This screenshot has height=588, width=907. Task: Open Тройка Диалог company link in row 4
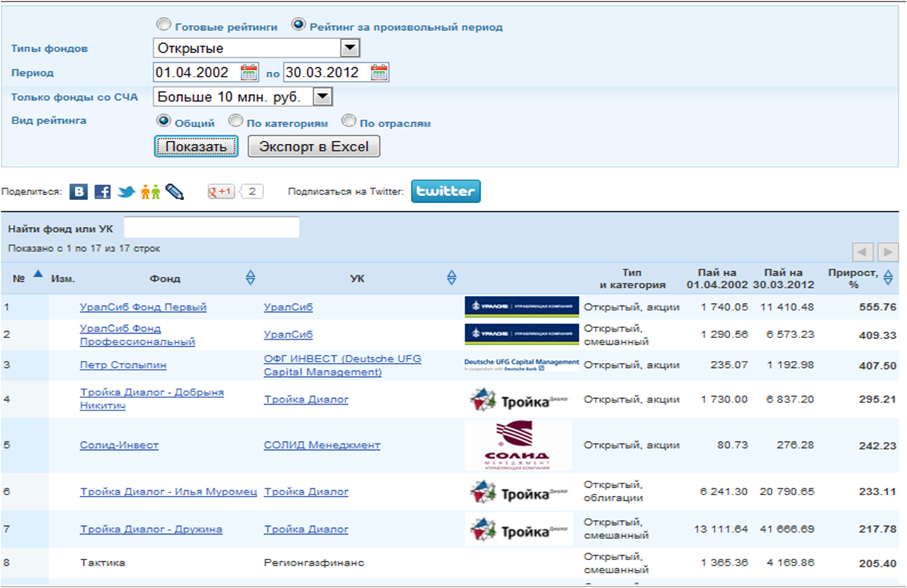pos(306,400)
